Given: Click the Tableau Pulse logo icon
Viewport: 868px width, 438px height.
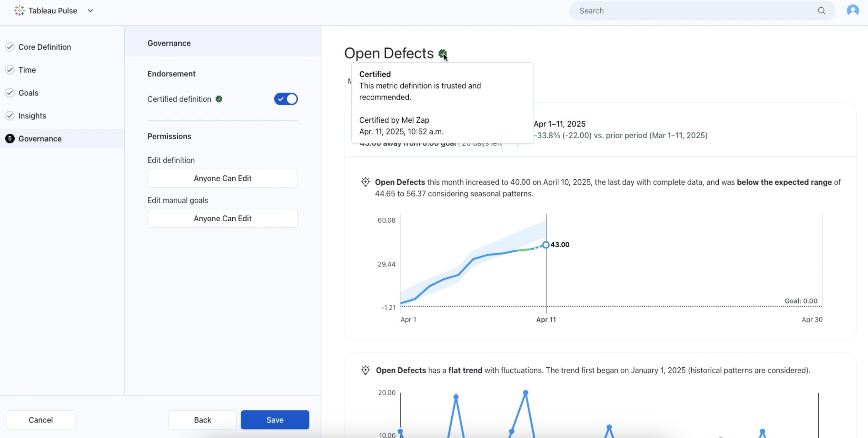Looking at the screenshot, I should click(19, 10).
